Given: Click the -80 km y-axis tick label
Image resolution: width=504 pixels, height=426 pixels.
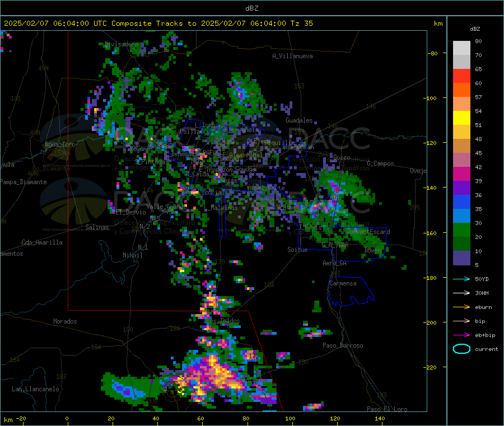Looking at the screenshot, I should [433, 53].
